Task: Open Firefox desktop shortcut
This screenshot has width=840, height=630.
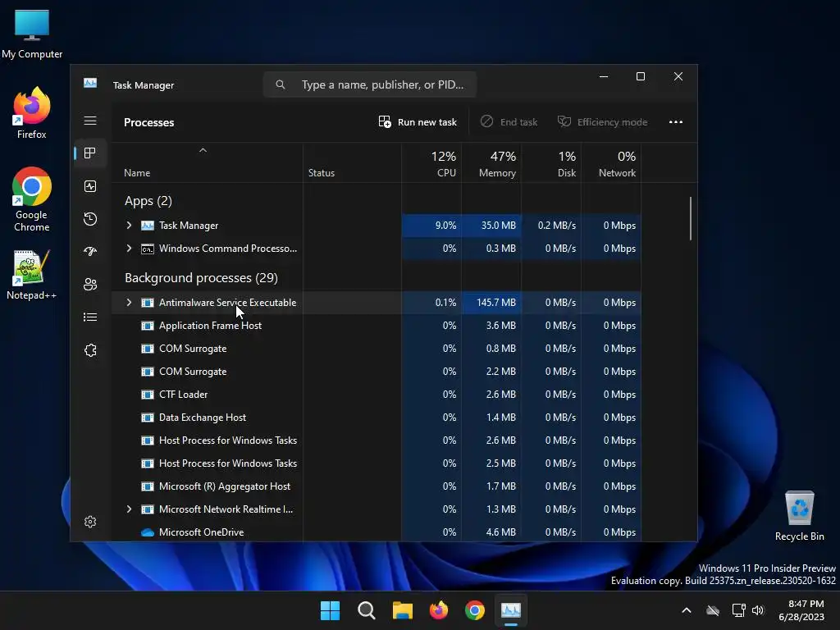Action: tap(32, 113)
